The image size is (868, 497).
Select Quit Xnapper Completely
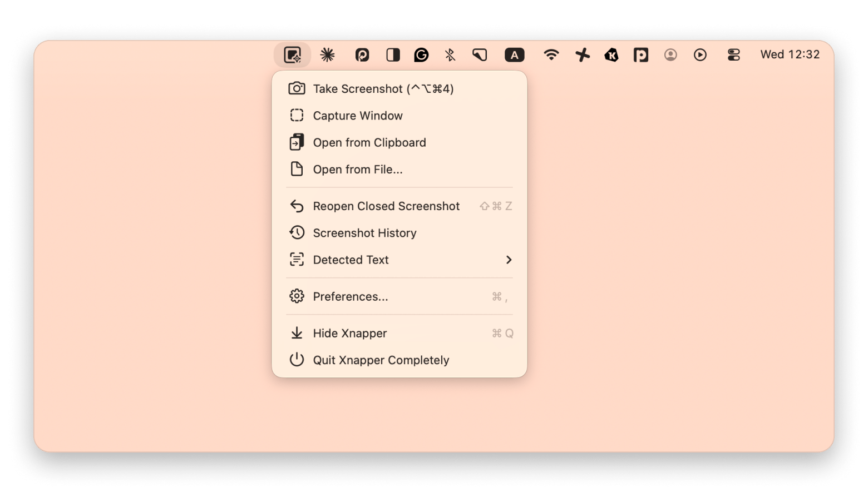(x=400, y=360)
